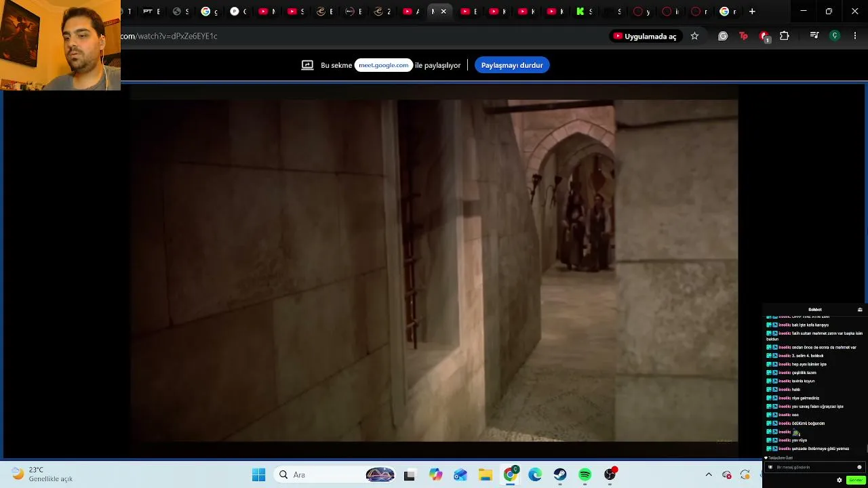Viewport: 868px width, 488px height.
Task: Switch to the green K tab
Action: 585,12
